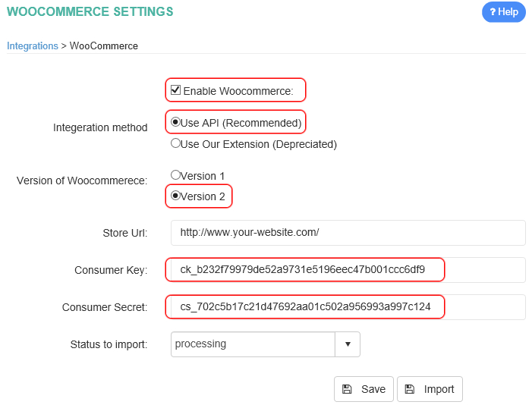Go back to the Integrations breadcrumb link
The image size is (532, 405).
(x=33, y=46)
